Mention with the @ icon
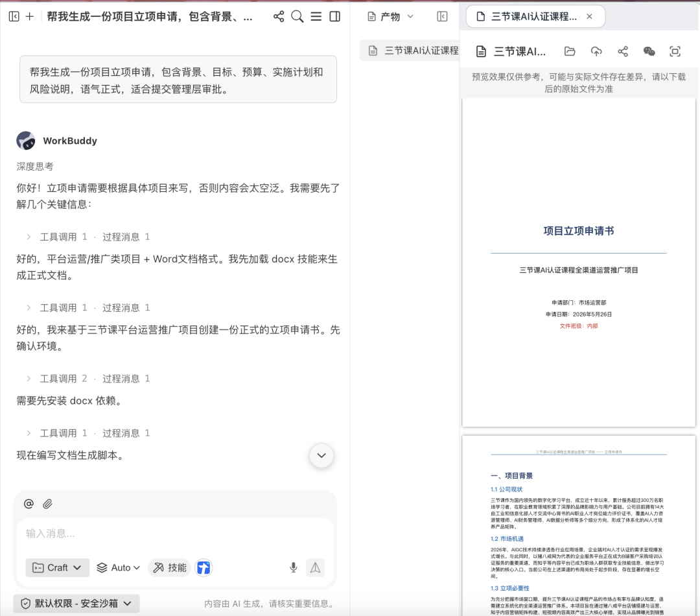This screenshot has height=616, width=700. pyautogui.click(x=29, y=504)
